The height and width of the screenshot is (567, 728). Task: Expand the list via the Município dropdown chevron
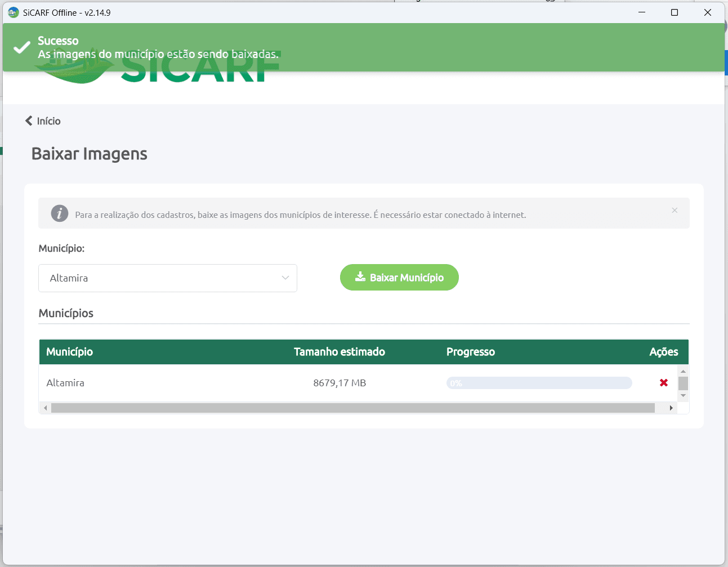click(x=285, y=278)
